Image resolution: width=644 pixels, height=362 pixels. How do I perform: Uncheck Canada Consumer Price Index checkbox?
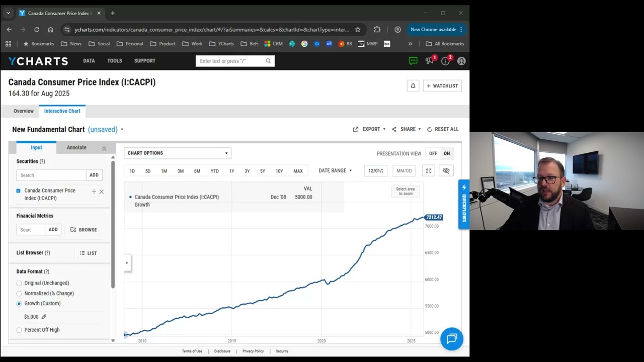click(19, 191)
